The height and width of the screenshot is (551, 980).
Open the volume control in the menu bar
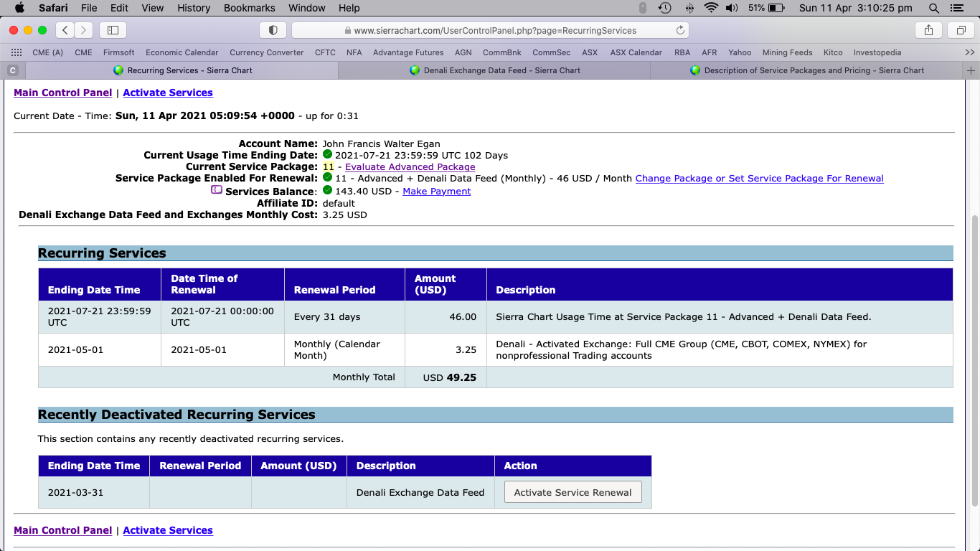pos(732,8)
